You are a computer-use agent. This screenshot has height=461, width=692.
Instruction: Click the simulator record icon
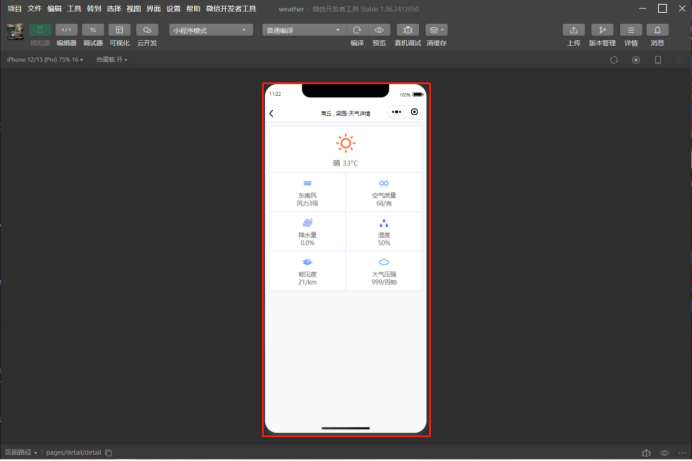pyautogui.click(x=636, y=60)
